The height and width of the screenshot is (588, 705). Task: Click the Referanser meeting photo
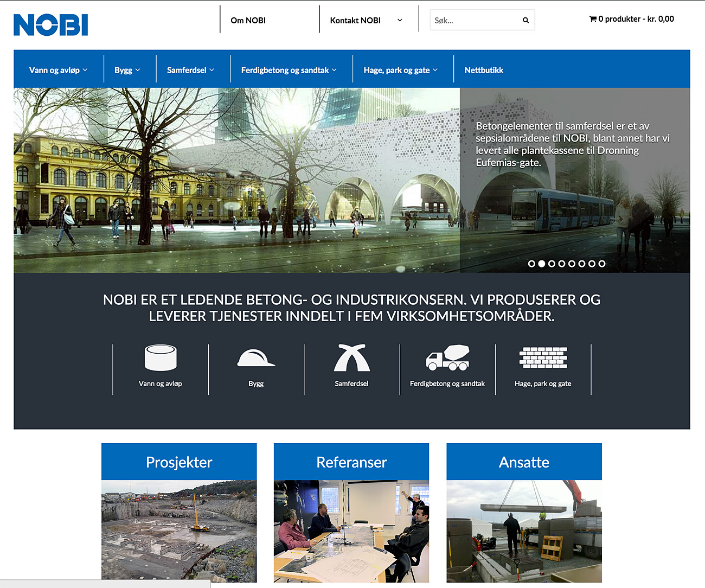(x=351, y=532)
